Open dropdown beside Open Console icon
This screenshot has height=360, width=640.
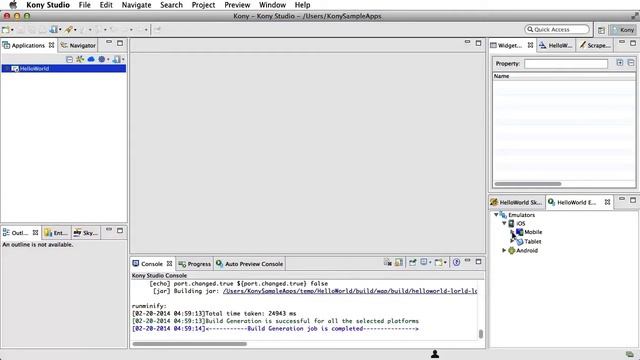[445, 262]
